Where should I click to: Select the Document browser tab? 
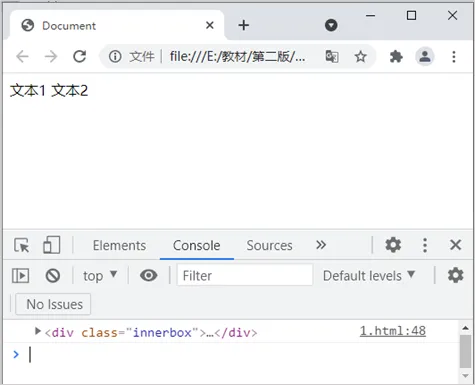tap(117, 25)
